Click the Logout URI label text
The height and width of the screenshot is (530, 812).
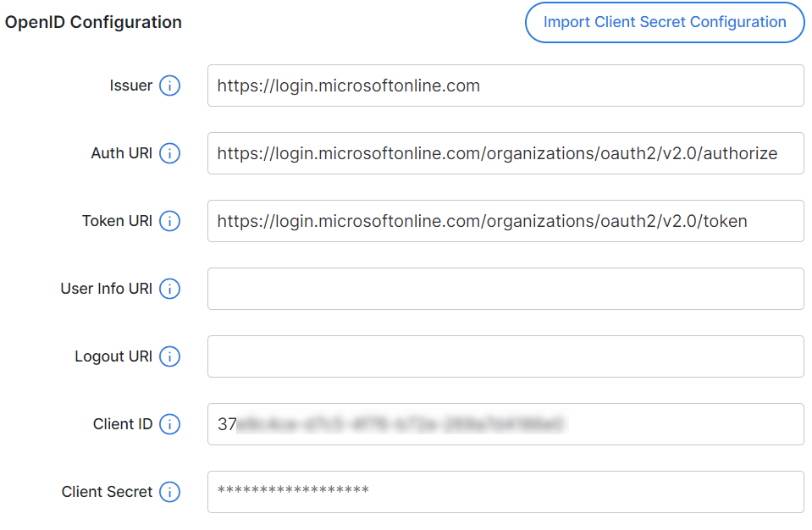pos(113,356)
